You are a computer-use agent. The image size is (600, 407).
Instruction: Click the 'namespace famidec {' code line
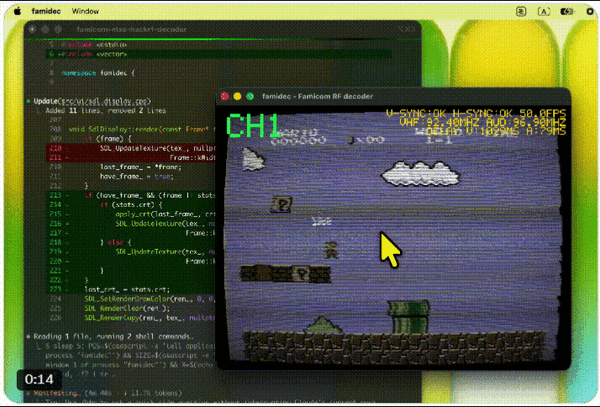pyautogui.click(x=98, y=73)
